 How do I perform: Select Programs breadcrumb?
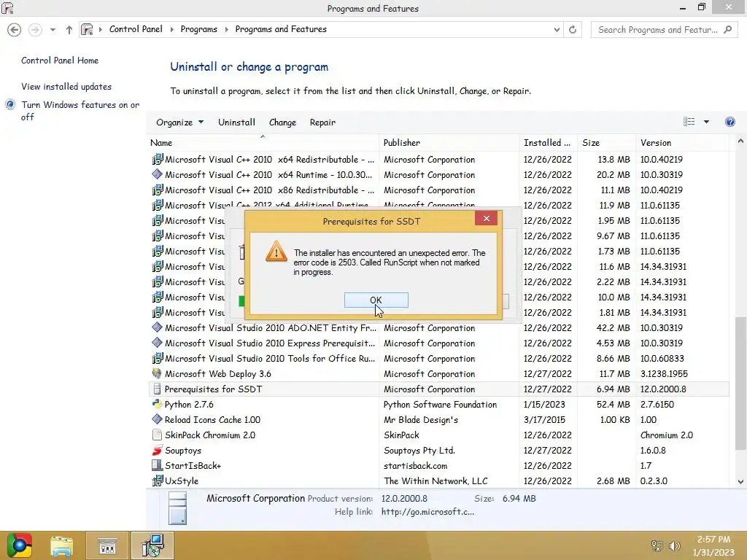tap(198, 29)
